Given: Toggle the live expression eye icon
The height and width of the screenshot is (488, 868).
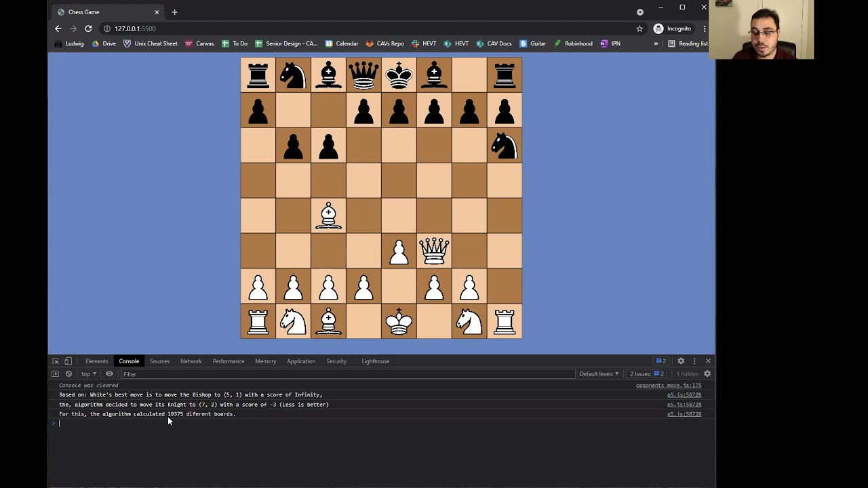Looking at the screenshot, I should pos(109,374).
